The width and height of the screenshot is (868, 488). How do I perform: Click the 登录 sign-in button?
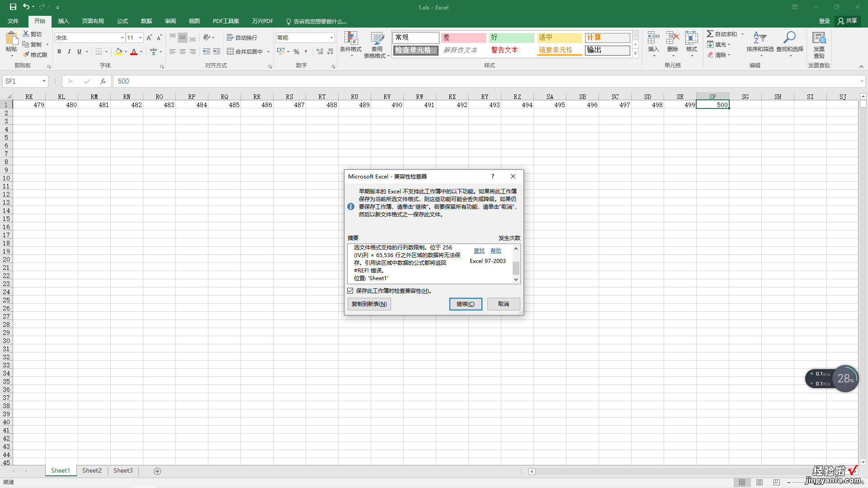825,21
